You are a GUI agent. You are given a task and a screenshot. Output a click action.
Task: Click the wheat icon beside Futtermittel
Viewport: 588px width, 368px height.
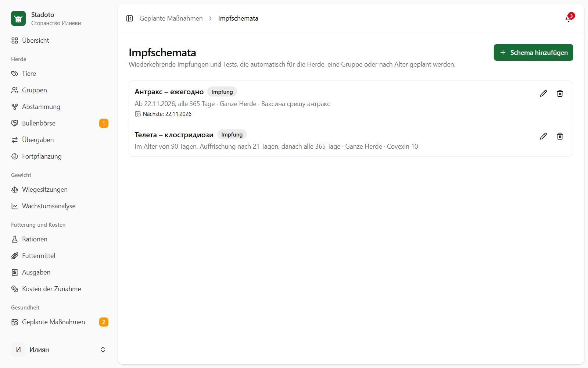(15, 256)
